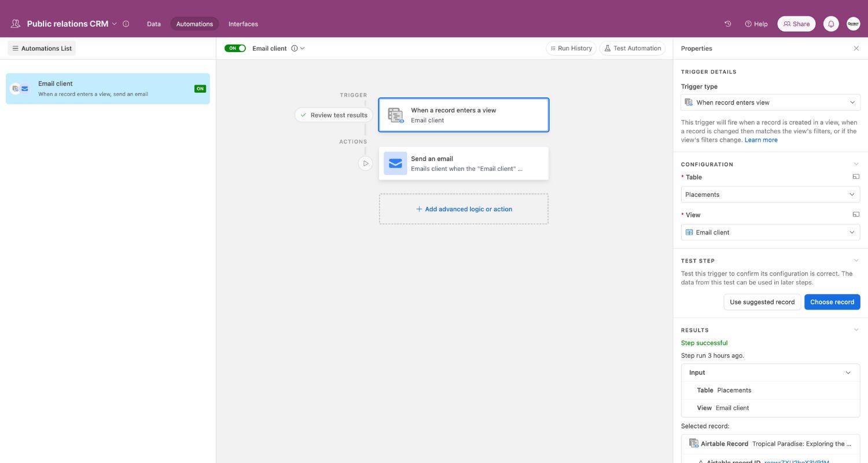The image size is (868, 463).
Task: Click the Step successful status text
Action: [704, 343]
